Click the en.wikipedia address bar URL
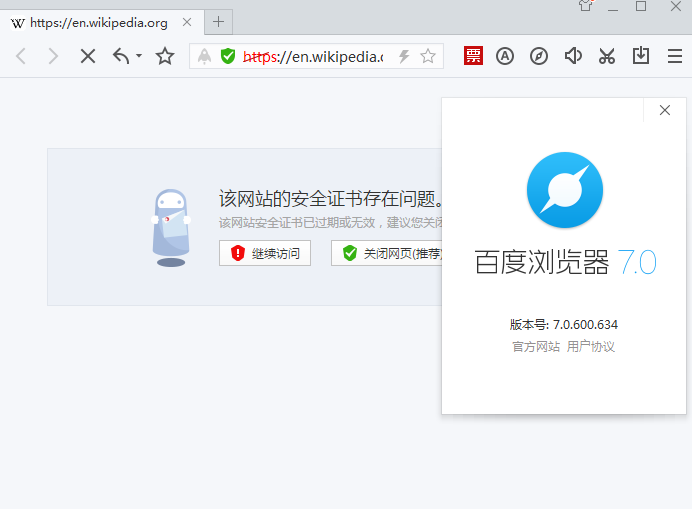The height and width of the screenshot is (509, 692). coord(313,57)
